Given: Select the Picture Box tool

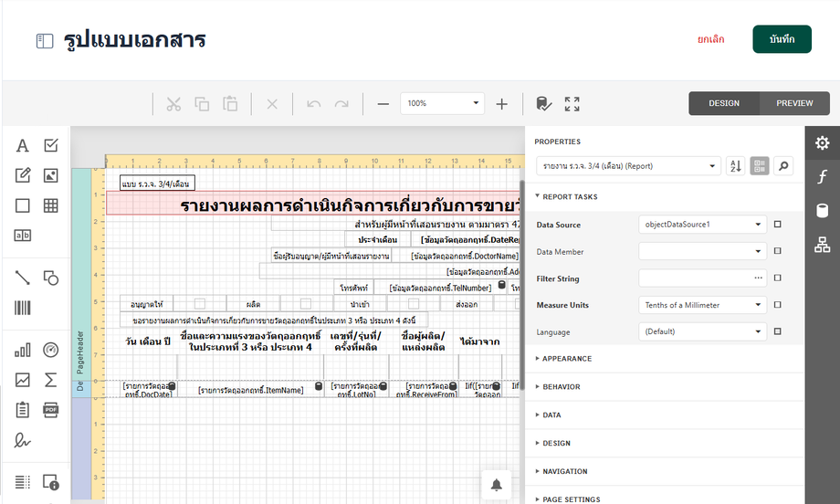Looking at the screenshot, I should tap(51, 175).
